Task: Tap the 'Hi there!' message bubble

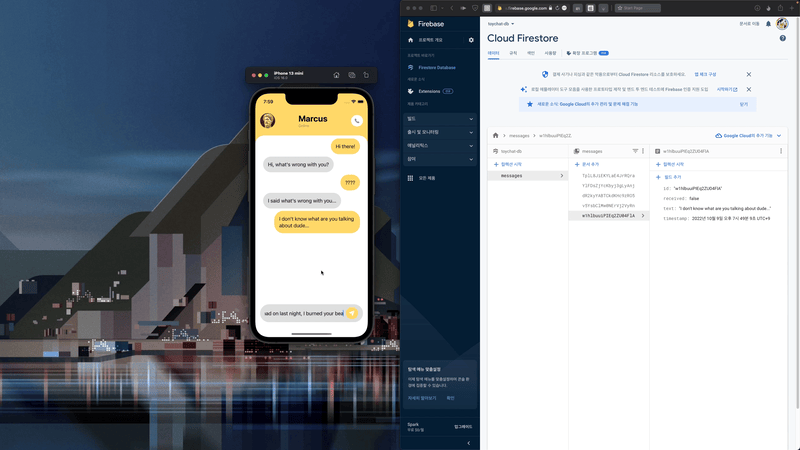Action: pyautogui.click(x=345, y=146)
